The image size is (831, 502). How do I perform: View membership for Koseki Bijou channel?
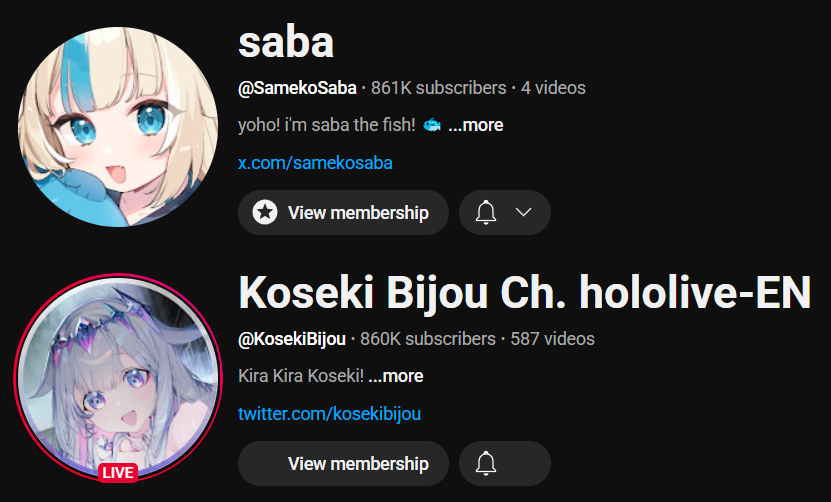[x=343, y=464]
